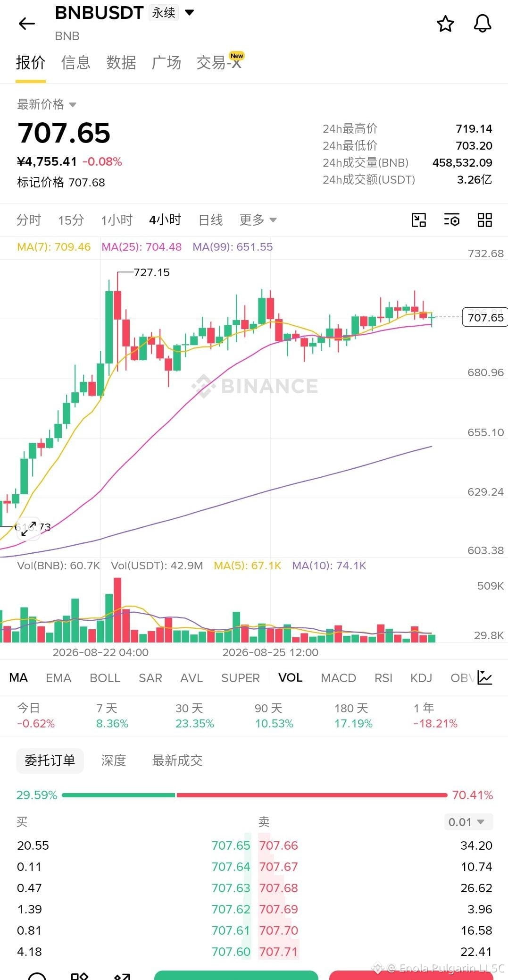This screenshot has height=980, width=508.
Task: Toggle the MACD sub-indicator
Action: click(x=338, y=678)
